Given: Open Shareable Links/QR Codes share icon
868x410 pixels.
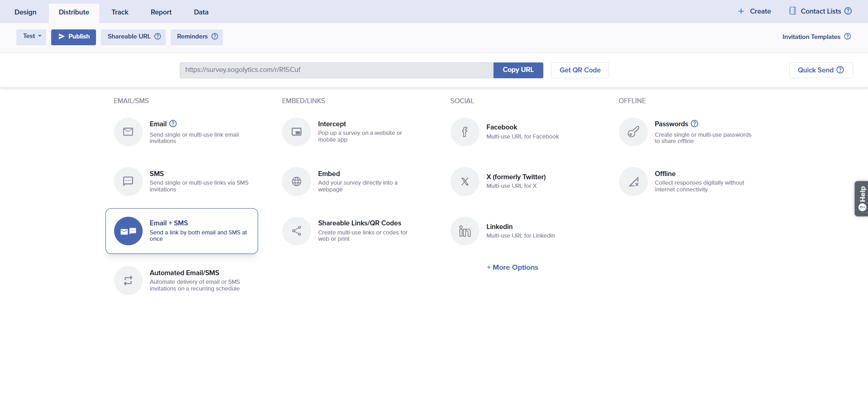Looking at the screenshot, I should (297, 231).
